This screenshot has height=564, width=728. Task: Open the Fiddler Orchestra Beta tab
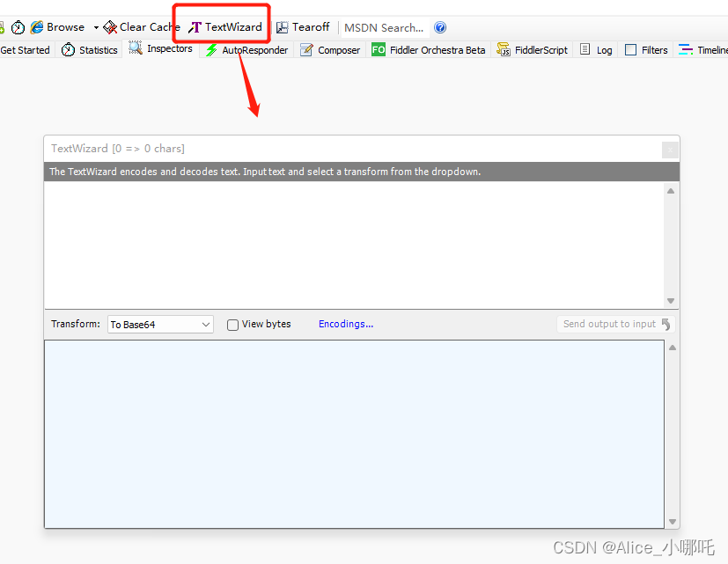click(428, 50)
